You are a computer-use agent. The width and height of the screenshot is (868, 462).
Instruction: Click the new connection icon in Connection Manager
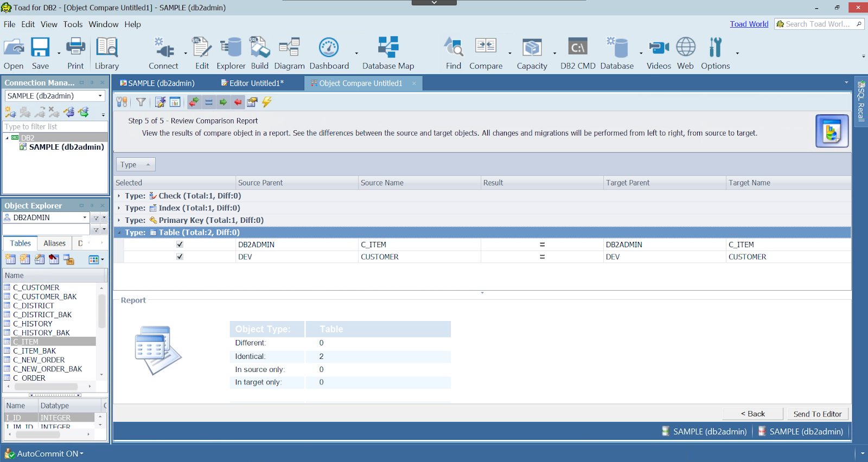coord(10,112)
